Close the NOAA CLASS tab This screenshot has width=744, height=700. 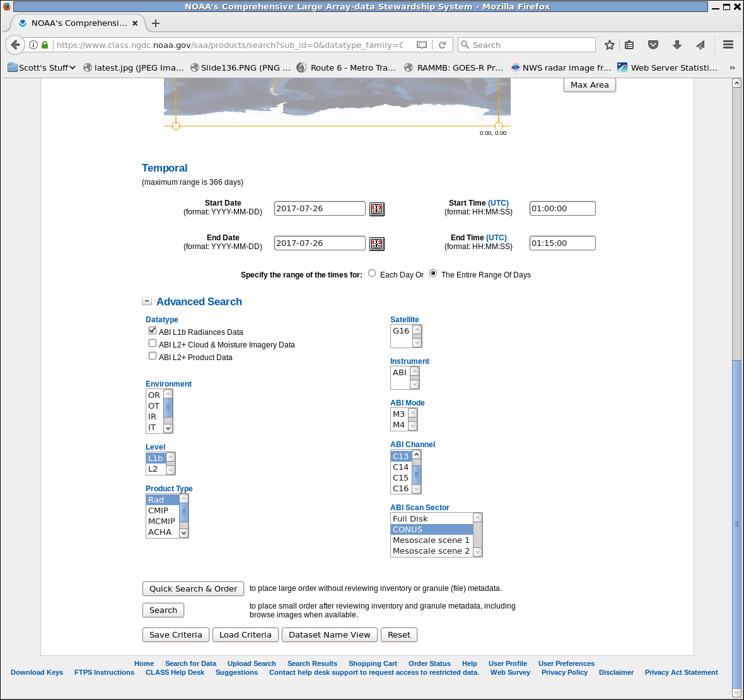(135, 23)
